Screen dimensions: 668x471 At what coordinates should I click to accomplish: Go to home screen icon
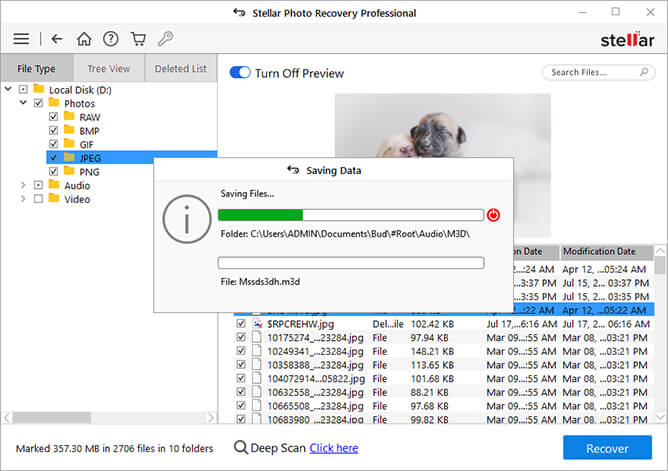(x=84, y=39)
